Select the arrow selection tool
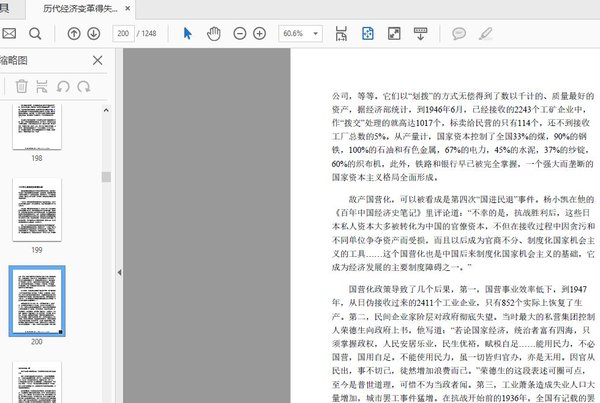The width and height of the screenshot is (600, 403). [x=188, y=33]
